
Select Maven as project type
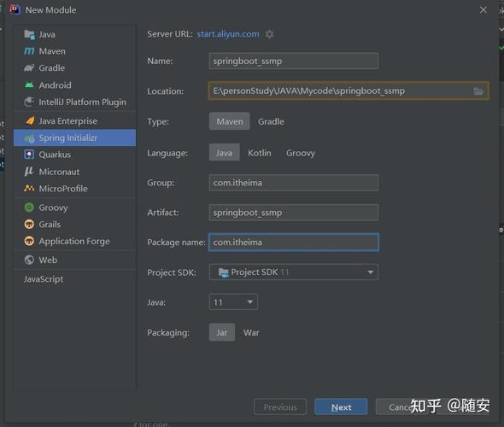coord(230,121)
